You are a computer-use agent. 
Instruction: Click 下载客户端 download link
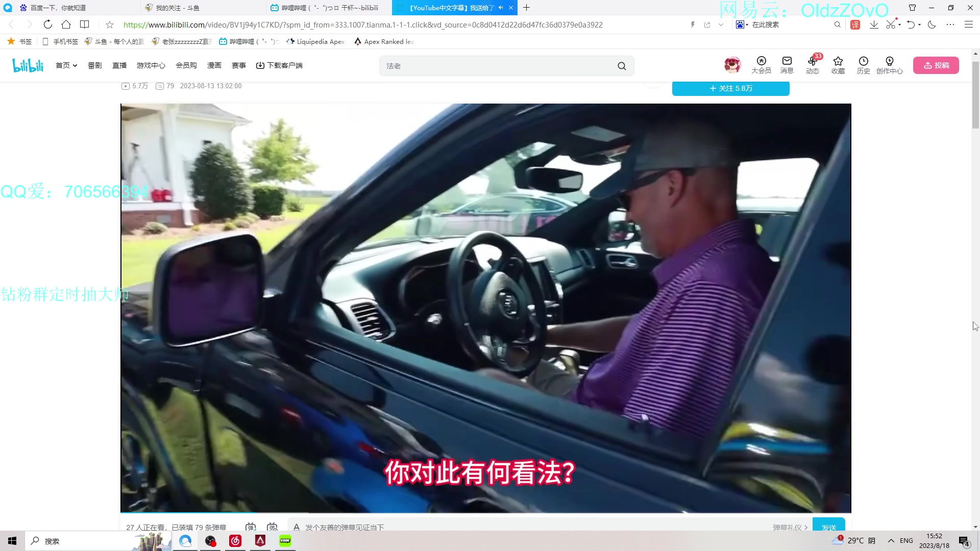click(279, 65)
